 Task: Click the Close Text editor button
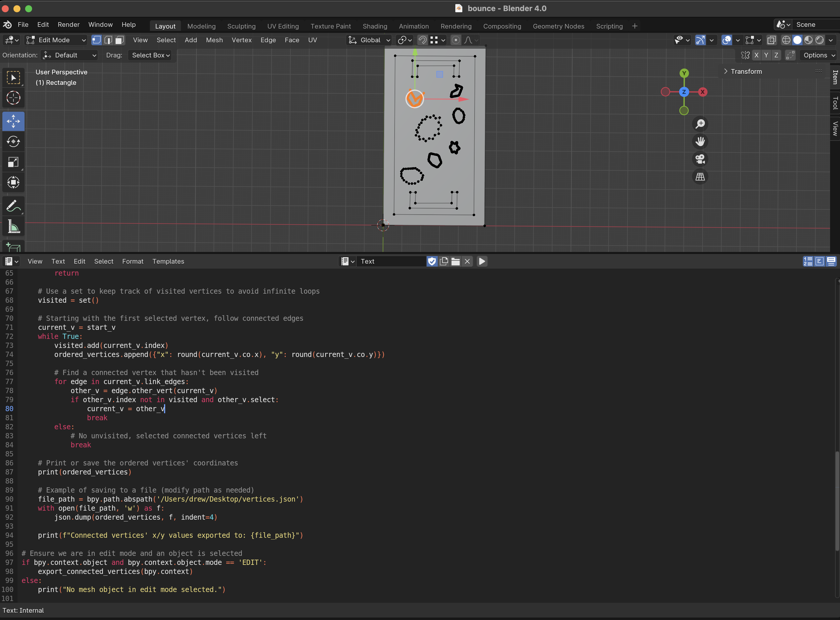click(467, 261)
